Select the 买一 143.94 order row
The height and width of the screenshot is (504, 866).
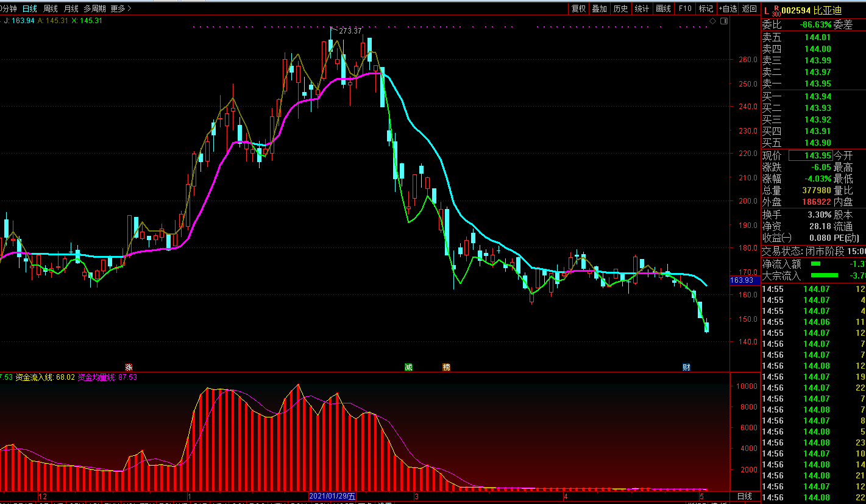pyautogui.click(x=813, y=96)
